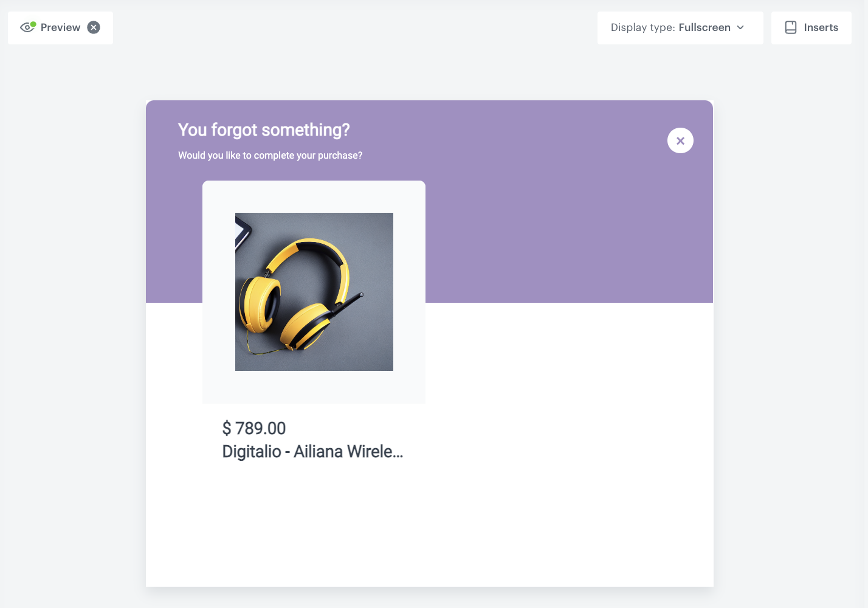Select the yellow headphones product thumbnail
Viewport: 868px width, 608px height.
pyautogui.click(x=314, y=292)
